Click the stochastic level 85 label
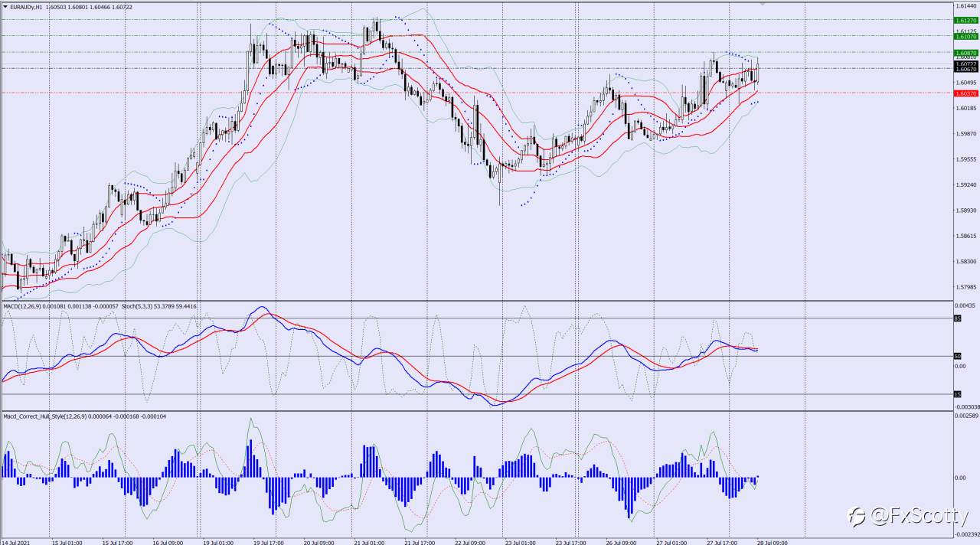 click(x=957, y=318)
